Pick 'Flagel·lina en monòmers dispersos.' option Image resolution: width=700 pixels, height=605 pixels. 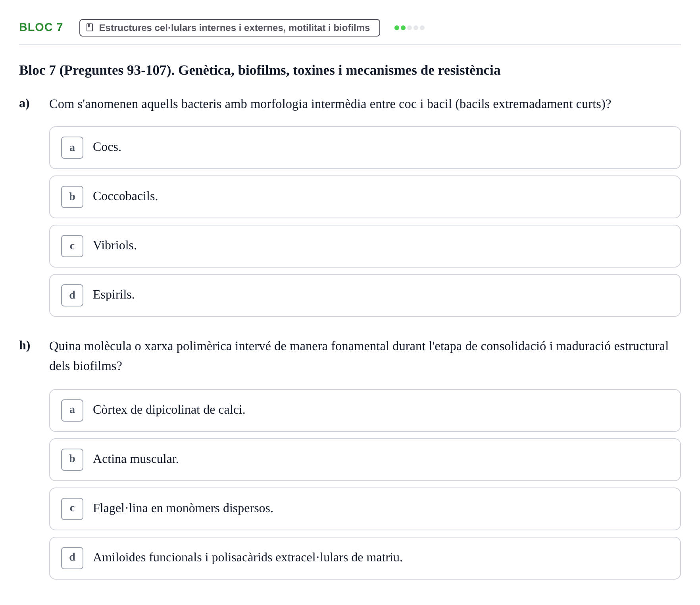point(365,509)
